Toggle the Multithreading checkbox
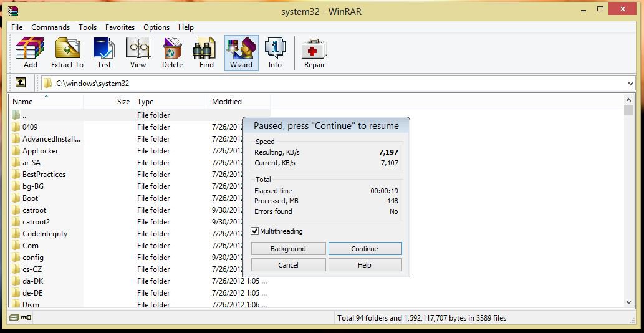The width and height of the screenshot is (644, 333). pos(255,231)
